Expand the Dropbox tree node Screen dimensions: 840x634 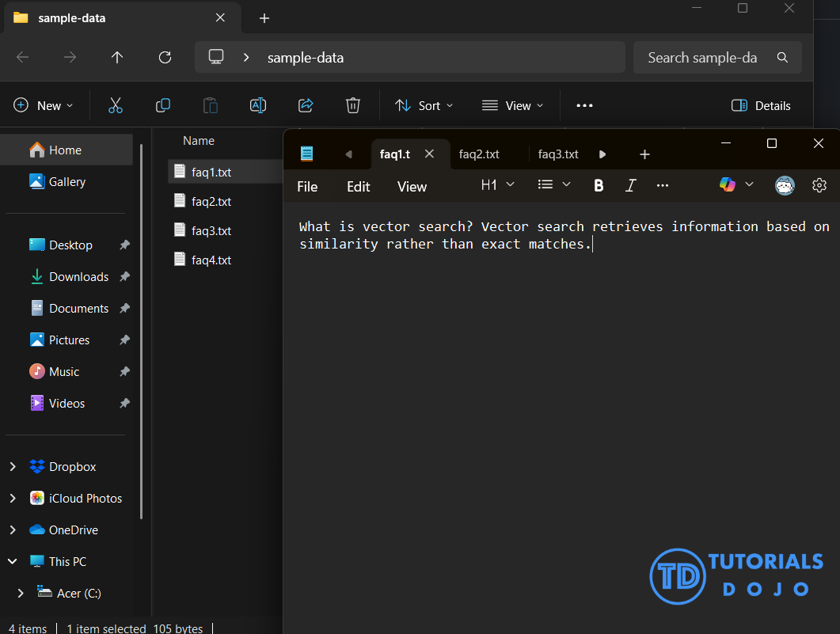[x=13, y=467]
